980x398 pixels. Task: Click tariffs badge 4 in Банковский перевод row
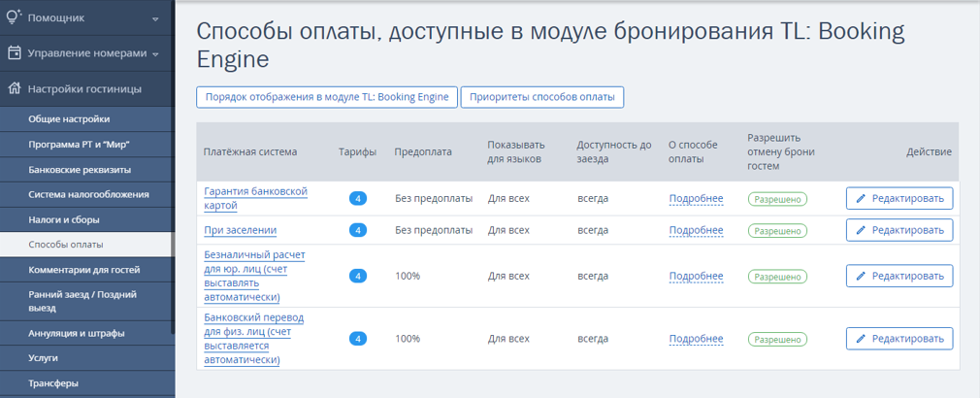pos(358,339)
